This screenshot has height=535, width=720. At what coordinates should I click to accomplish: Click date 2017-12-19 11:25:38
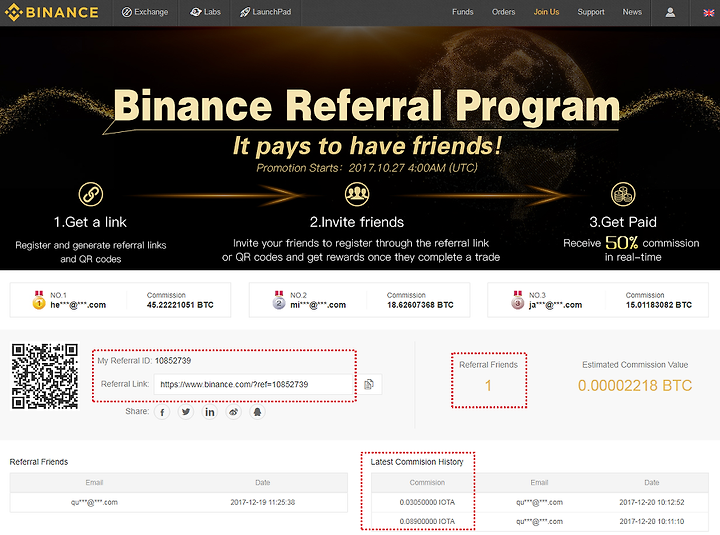pyautogui.click(x=263, y=502)
